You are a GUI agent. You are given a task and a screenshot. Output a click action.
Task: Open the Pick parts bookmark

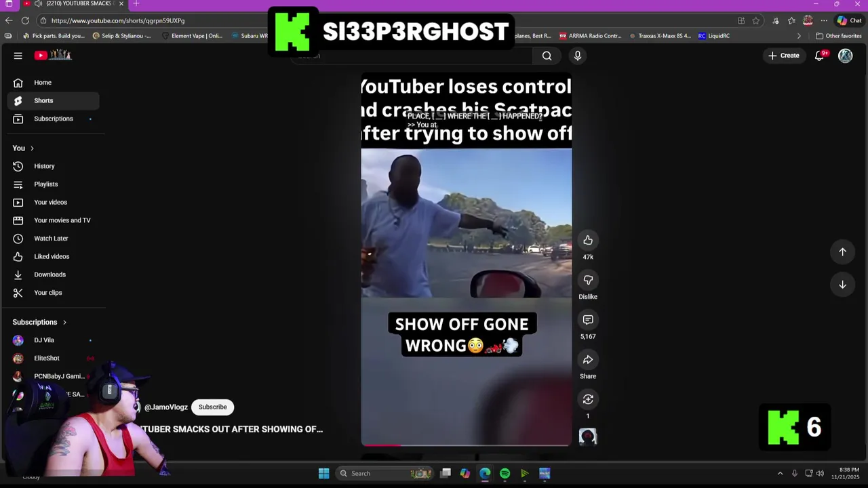[54, 36]
